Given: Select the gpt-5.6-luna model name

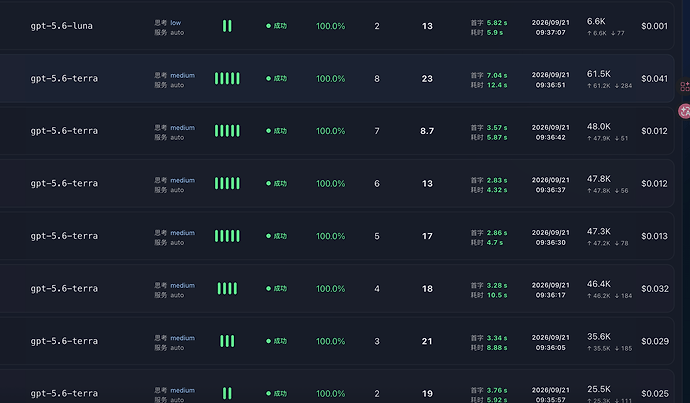Looking at the screenshot, I should [x=62, y=26].
